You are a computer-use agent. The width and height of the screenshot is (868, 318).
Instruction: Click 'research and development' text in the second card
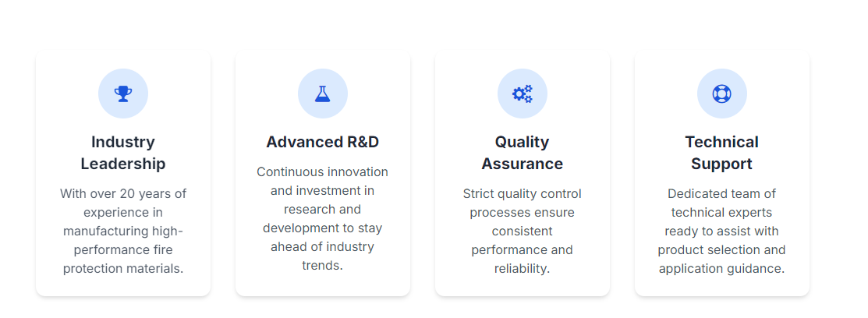click(323, 218)
